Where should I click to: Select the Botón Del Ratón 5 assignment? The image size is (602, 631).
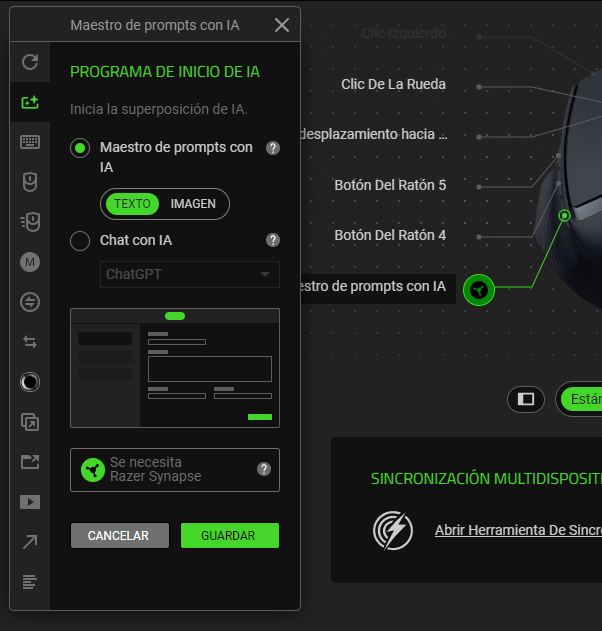[390, 185]
